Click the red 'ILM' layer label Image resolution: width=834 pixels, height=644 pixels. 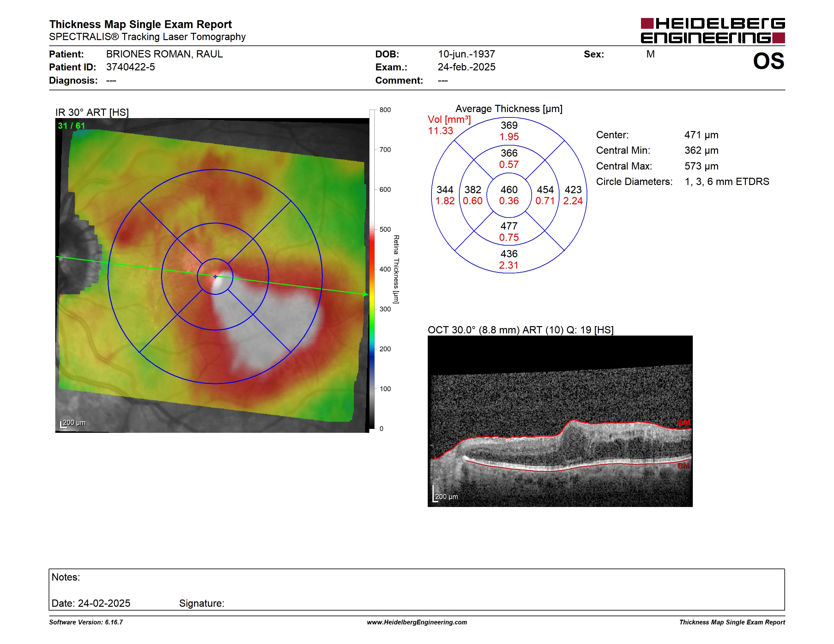pos(684,422)
